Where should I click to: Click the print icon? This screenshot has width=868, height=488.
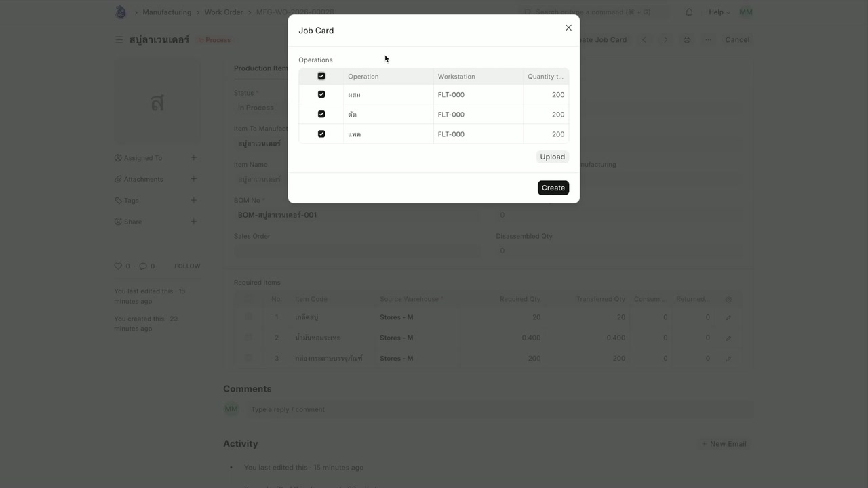687,40
